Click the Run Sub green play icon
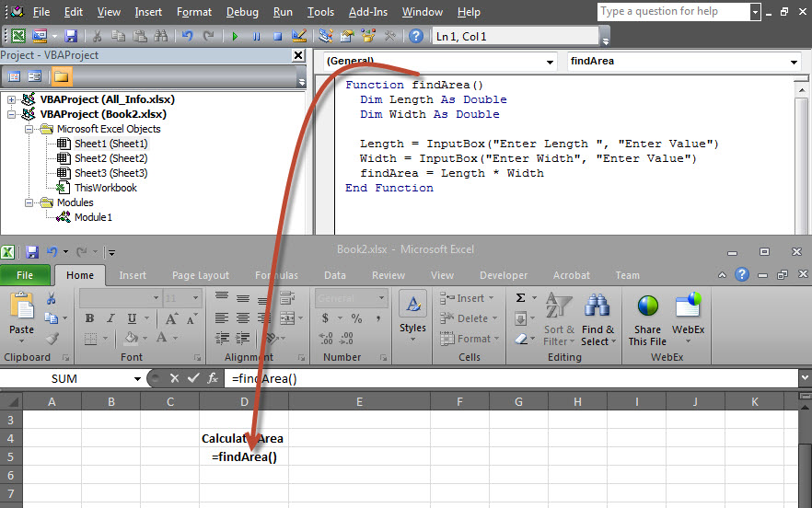Screen dimensions: 812x508 [235, 37]
